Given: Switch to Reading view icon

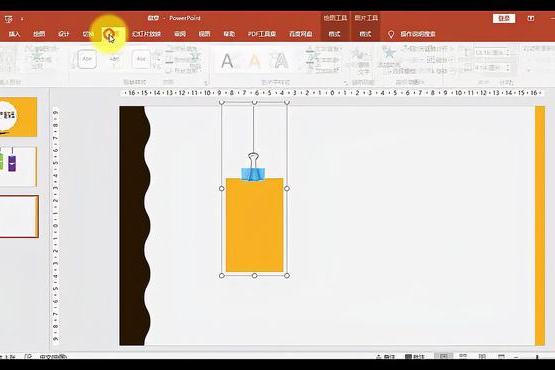Looking at the screenshot, I should [482, 356].
